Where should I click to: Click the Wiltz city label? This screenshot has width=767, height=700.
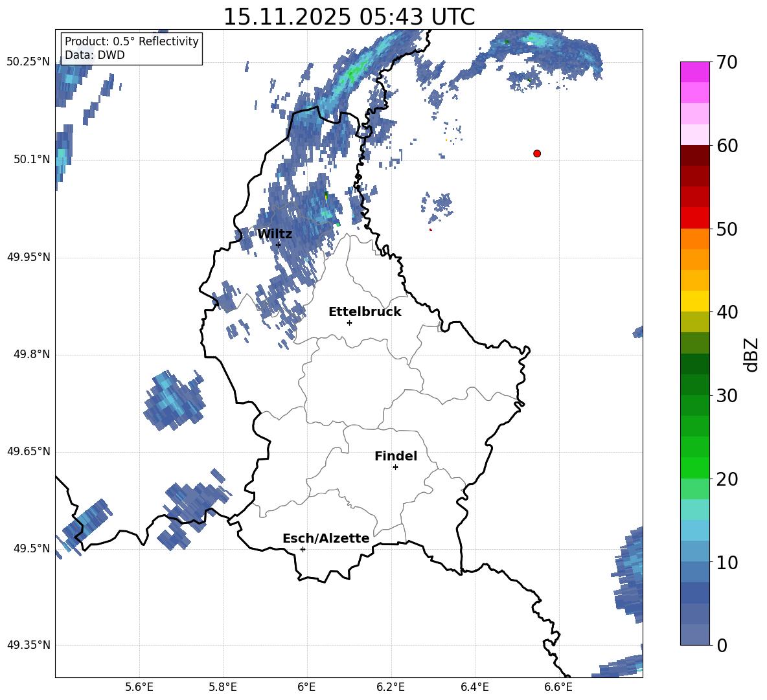tap(275, 234)
